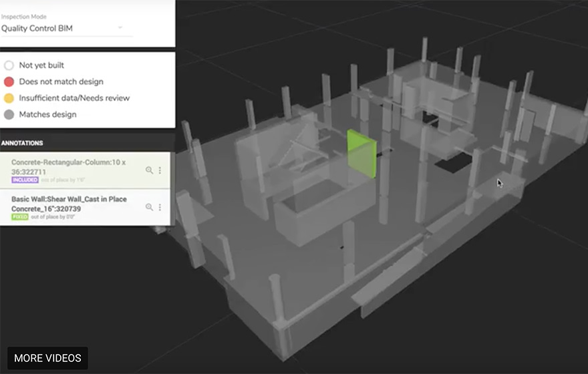Select the green highlighted wall in the 3D model
The height and width of the screenshot is (374, 588).
click(361, 154)
